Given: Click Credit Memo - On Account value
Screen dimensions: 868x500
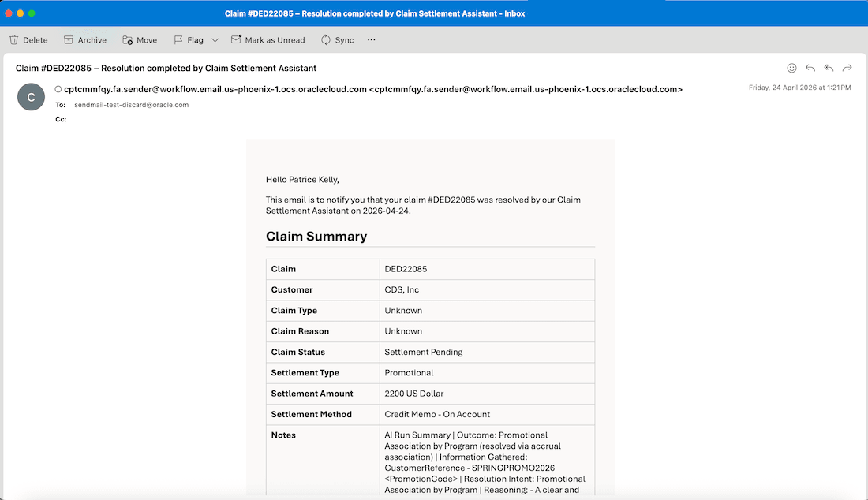Looking at the screenshot, I should click(437, 414).
